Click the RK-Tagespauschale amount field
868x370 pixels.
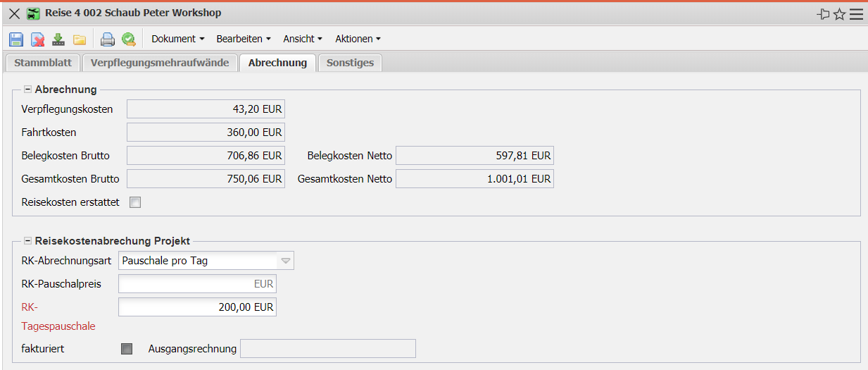pyautogui.click(x=197, y=307)
